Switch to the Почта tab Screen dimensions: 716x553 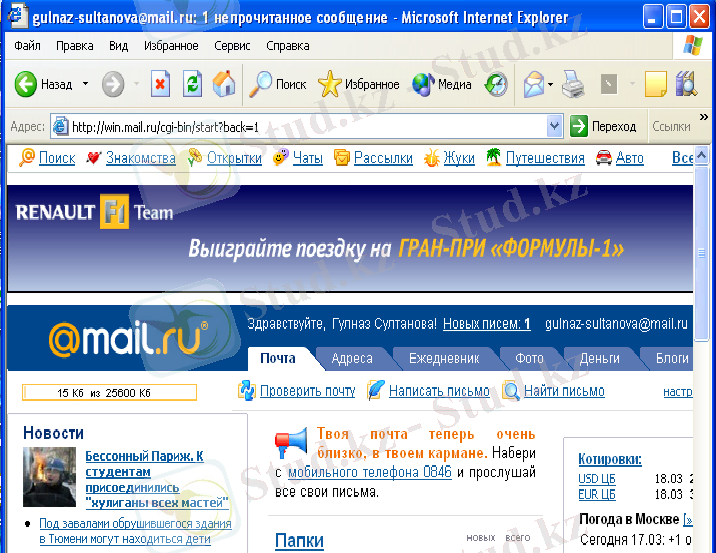coord(278,358)
